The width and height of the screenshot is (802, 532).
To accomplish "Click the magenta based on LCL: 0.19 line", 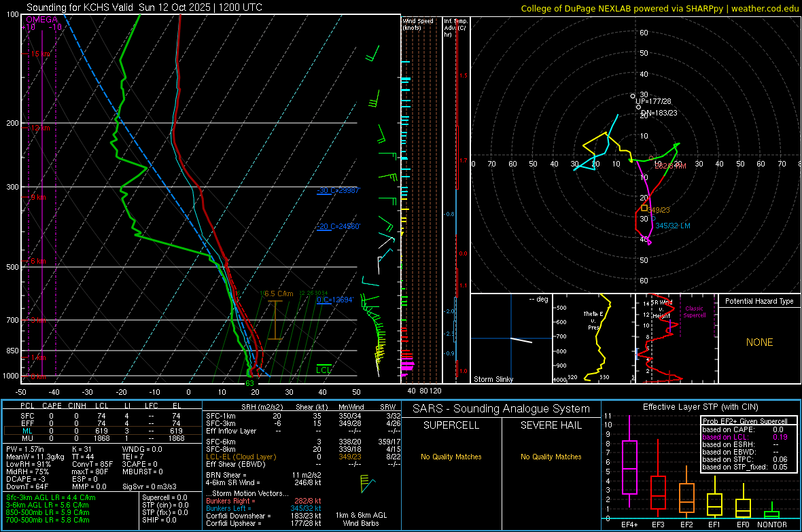I will [x=745, y=437].
